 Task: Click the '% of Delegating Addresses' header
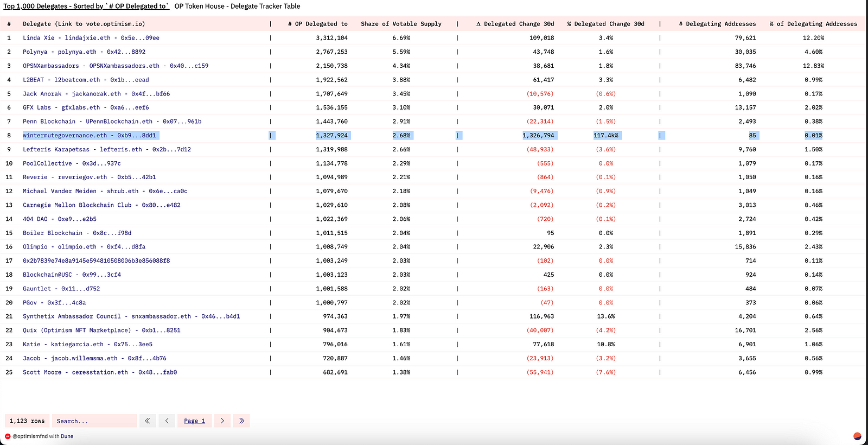tap(813, 24)
